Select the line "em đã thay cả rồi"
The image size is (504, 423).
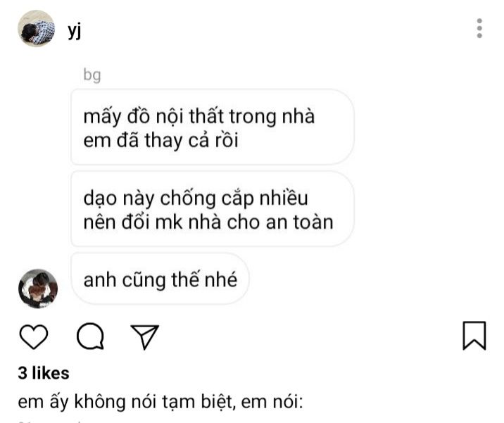[x=160, y=141]
